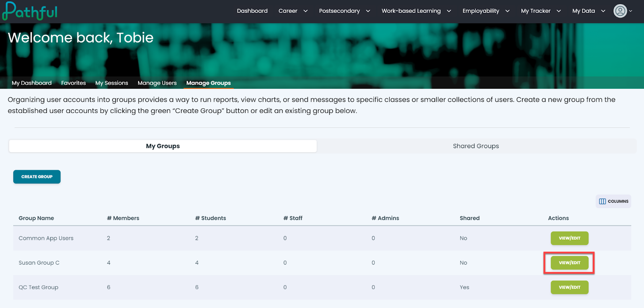Click the Create Group button

(37, 177)
